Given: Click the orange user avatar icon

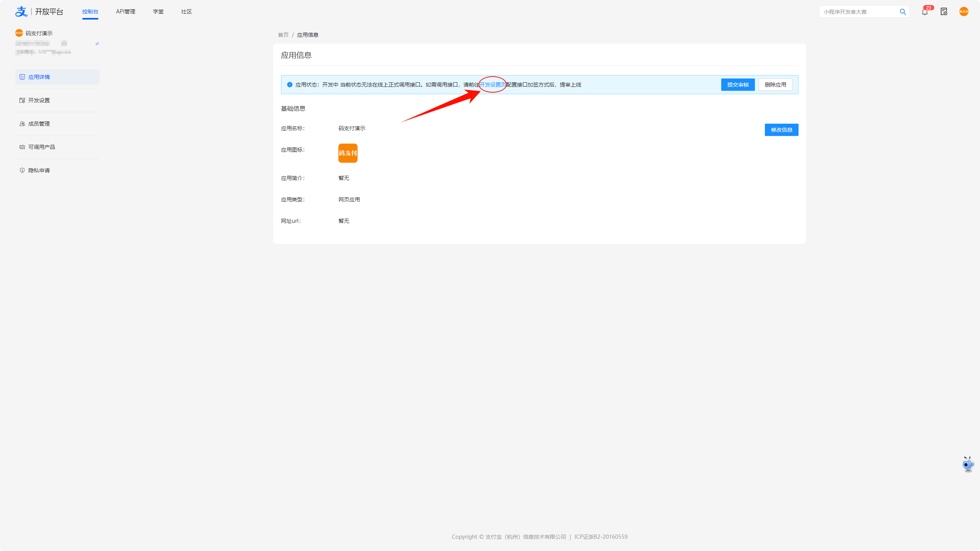Looking at the screenshot, I should coord(964,12).
